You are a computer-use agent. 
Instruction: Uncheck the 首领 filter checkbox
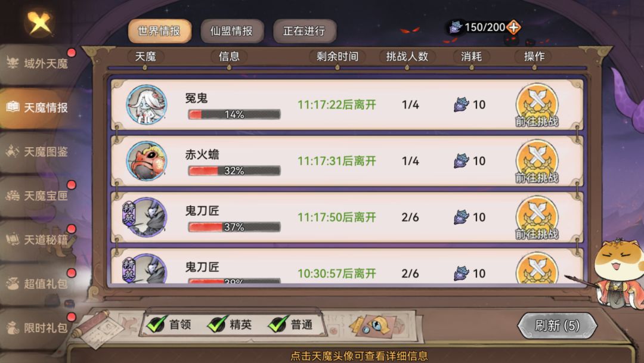click(156, 324)
